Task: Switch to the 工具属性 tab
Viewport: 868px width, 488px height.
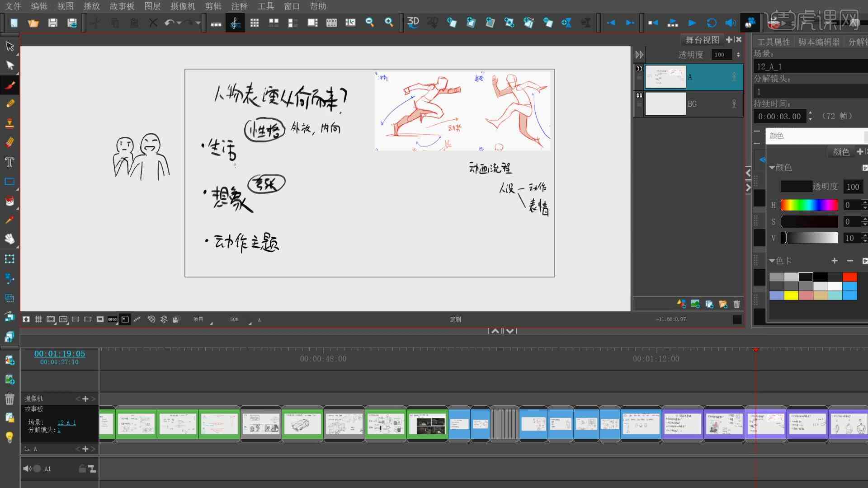Action: click(x=774, y=42)
